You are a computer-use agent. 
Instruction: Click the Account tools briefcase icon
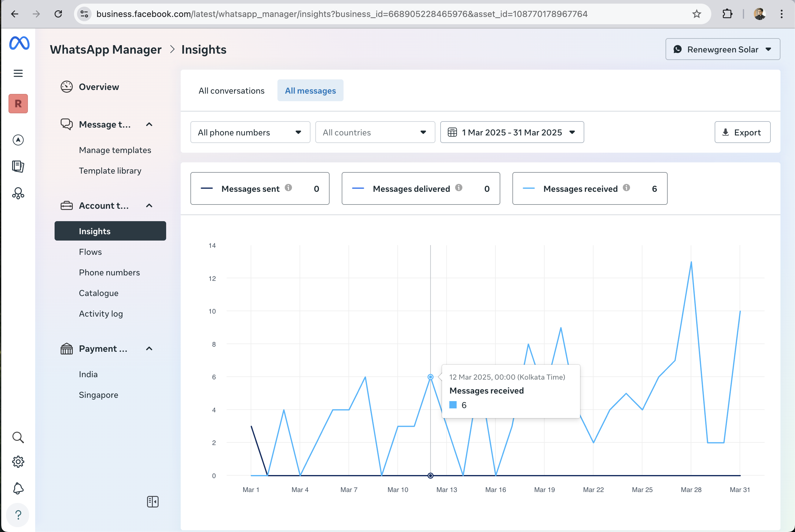coord(66,206)
